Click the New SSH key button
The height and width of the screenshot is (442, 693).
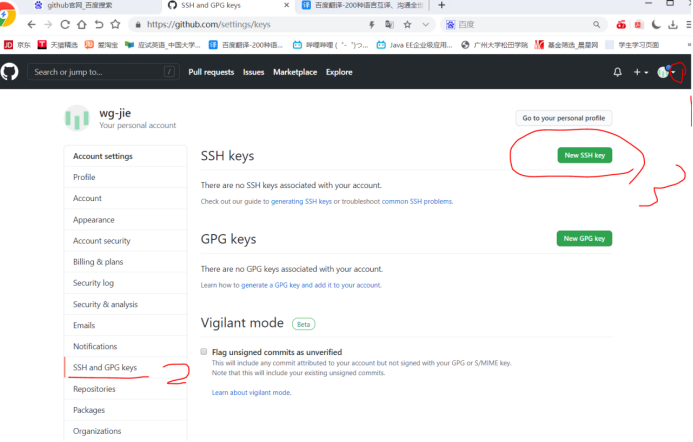[x=585, y=155]
